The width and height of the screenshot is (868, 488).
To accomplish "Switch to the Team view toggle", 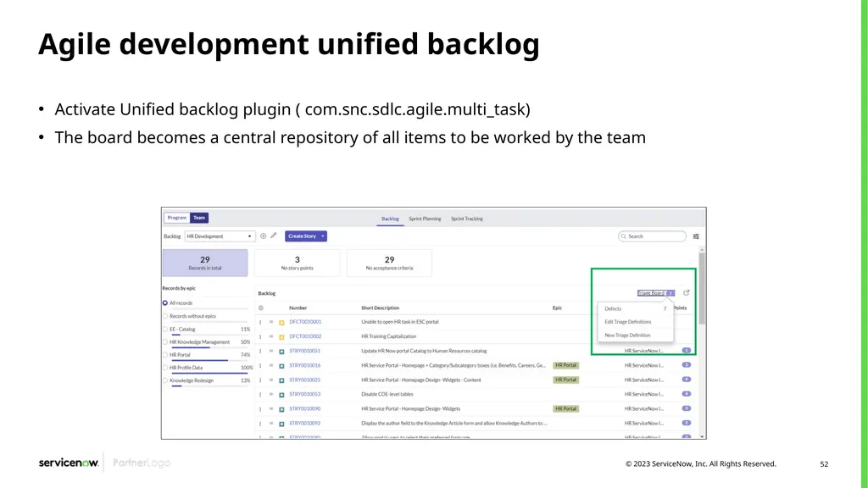I will (x=199, y=218).
